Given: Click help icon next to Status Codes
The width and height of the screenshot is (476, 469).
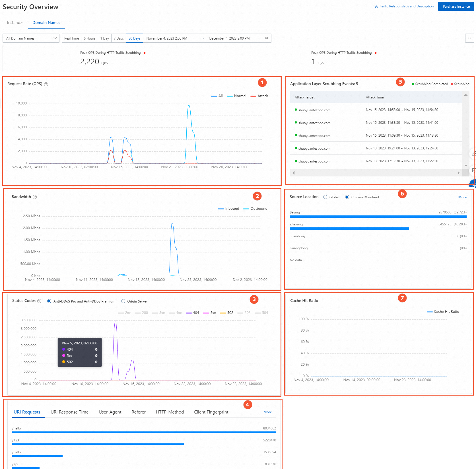Looking at the screenshot, I should point(39,301).
